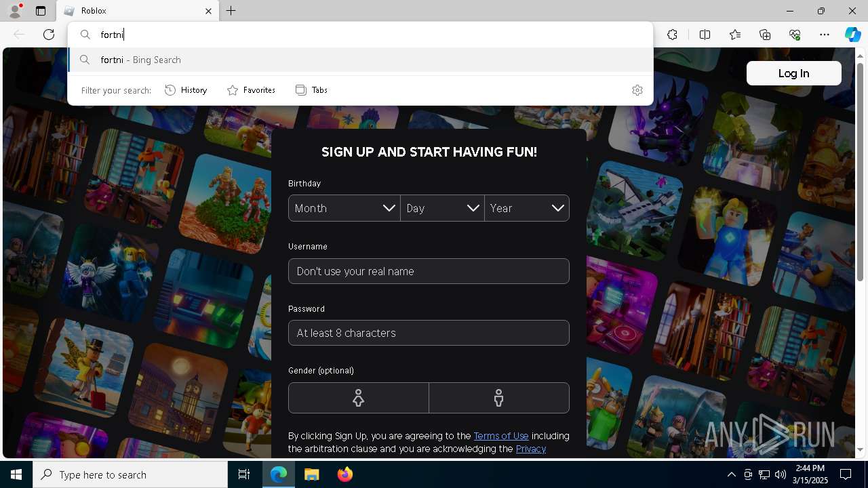Open the Windows Start menu
This screenshot has height=488, width=868.
[16, 474]
